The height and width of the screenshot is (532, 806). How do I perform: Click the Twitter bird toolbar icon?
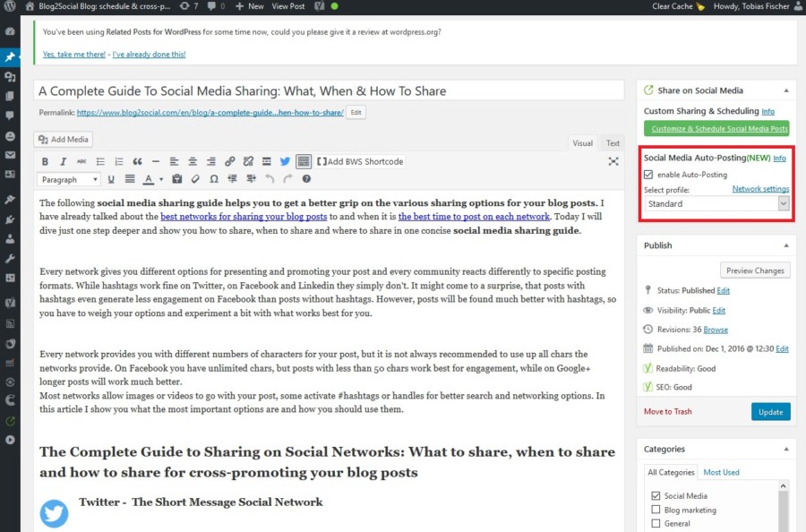(285, 161)
